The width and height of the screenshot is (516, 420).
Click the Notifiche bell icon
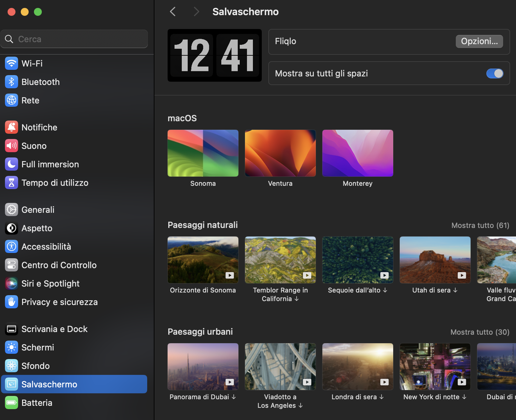[x=12, y=127]
